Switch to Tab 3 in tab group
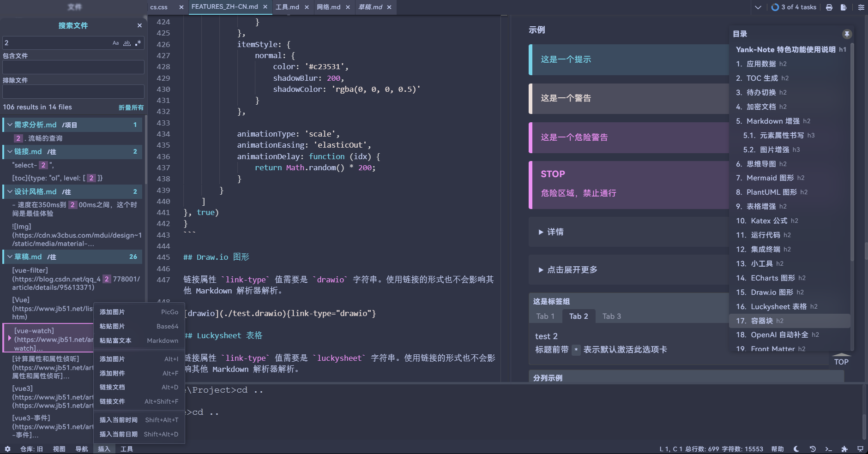The image size is (868, 454). (x=612, y=317)
